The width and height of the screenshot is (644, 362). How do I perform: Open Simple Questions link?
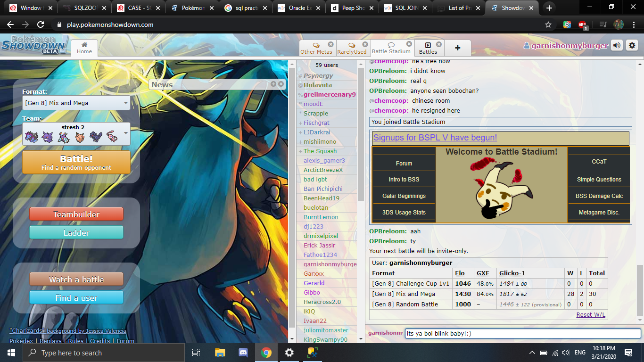[x=599, y=179]
